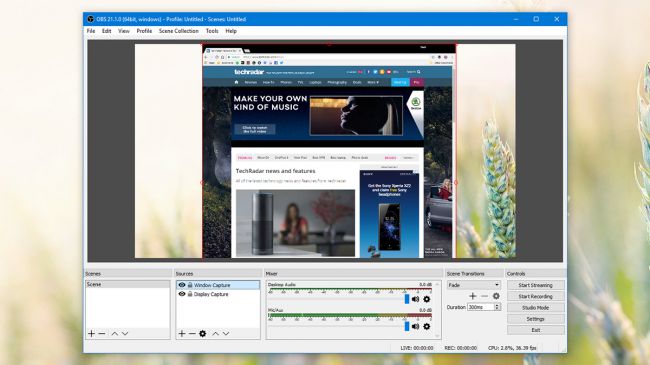Image resolution: width=650 pixels, height=365 pixels.
Task: Open transition properties gear
Action: pos(496,296)
